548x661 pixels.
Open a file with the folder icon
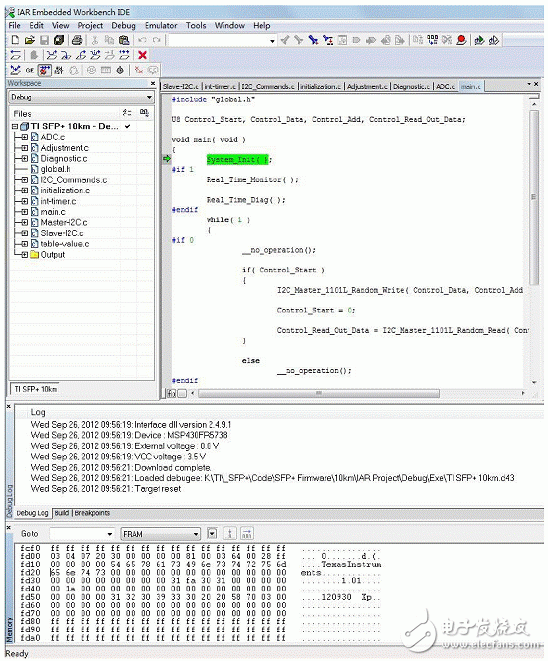[x=30, y=40]
